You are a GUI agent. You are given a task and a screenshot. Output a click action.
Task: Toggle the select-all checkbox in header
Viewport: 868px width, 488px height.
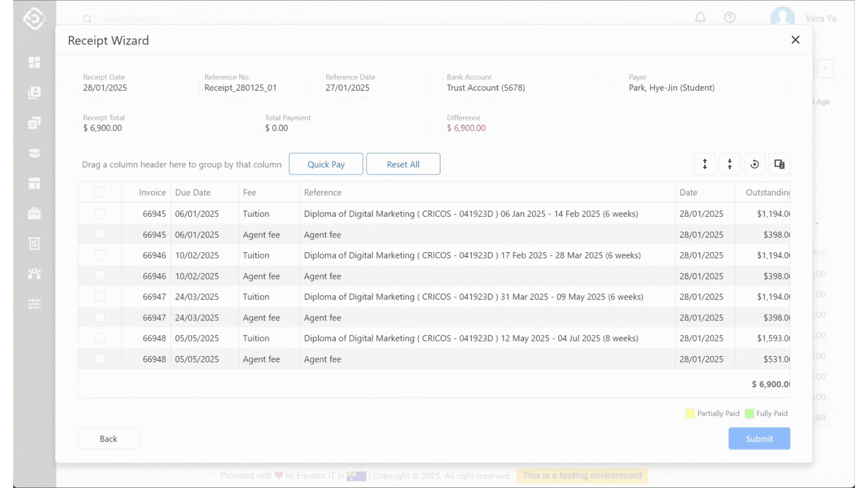pos(99,192)
